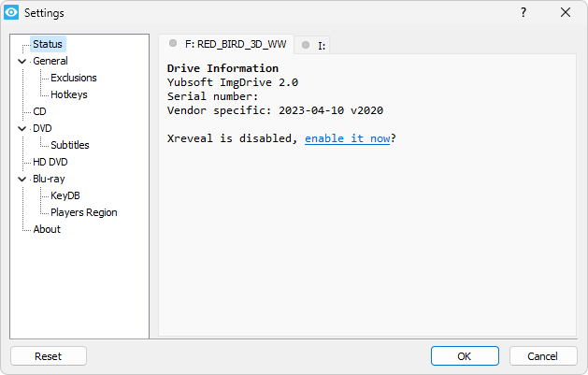Click the Xreveal eye icon in title bar
588x375 pixels.
point(11,12)
